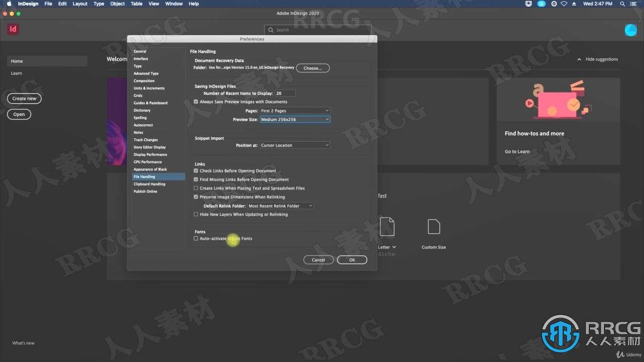Click the Wi-Fi icon in menu bar
Viewport: 644px width, 362px height.
[x=564, y=4]
